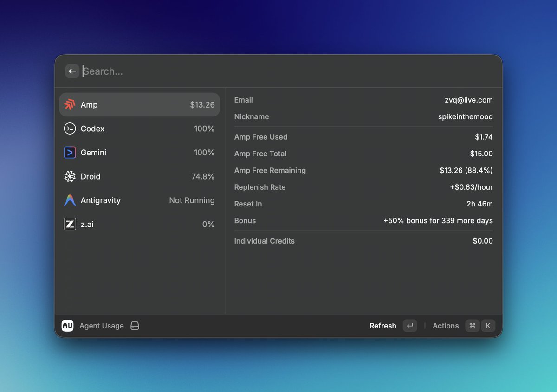Click the 0% value next to z.ai
This screenshot has height=392, width=557.
tap(208, 225)
